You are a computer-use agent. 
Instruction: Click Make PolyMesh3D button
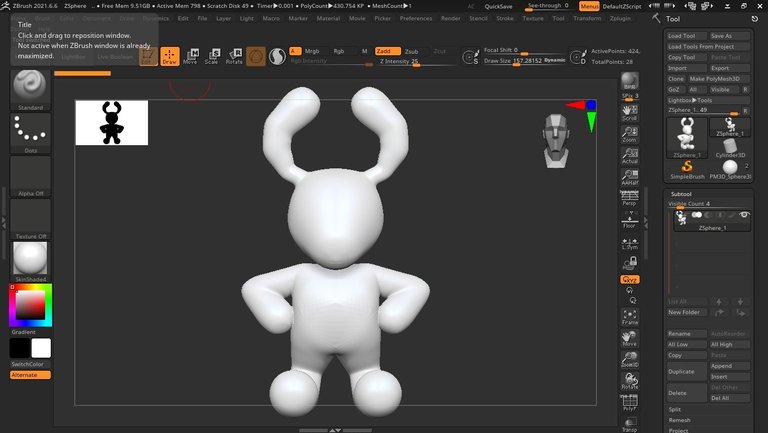719,78
